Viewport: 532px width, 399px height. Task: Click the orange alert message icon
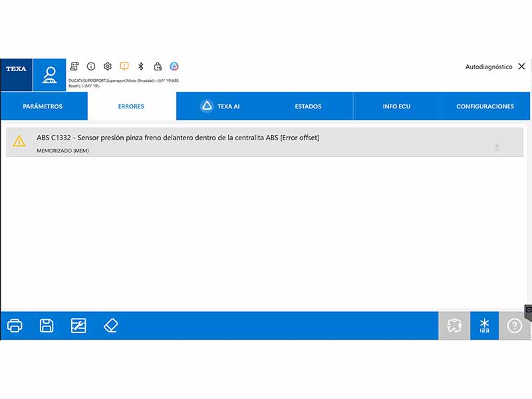pyautogui.click(x=124, y=66)
